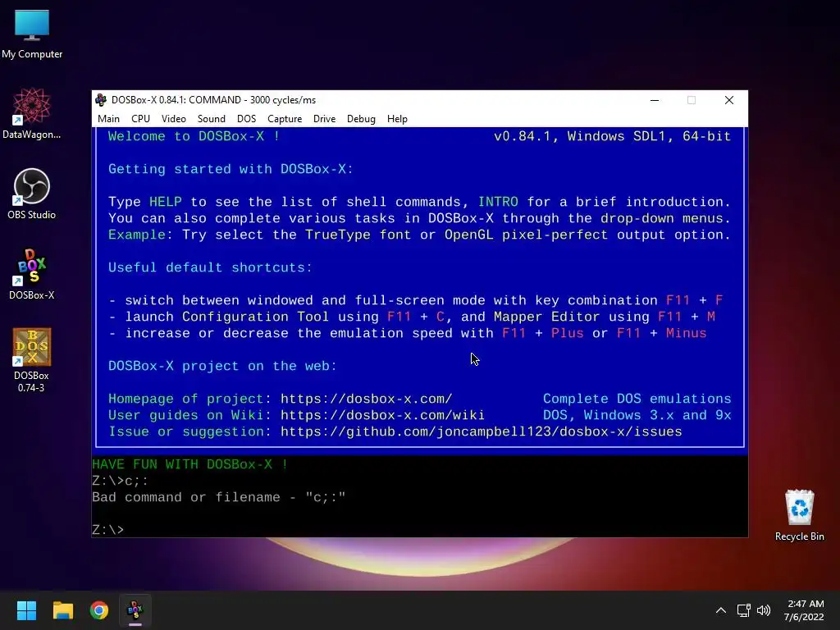Open the Video menu
The image size is (840, 630).
tap(174, 119)
